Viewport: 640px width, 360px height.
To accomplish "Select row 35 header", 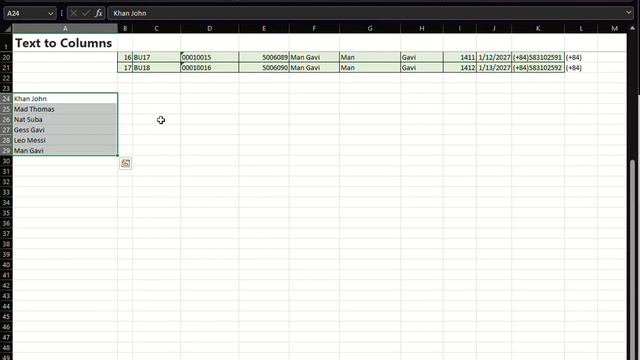I will [x=6, y=213].
